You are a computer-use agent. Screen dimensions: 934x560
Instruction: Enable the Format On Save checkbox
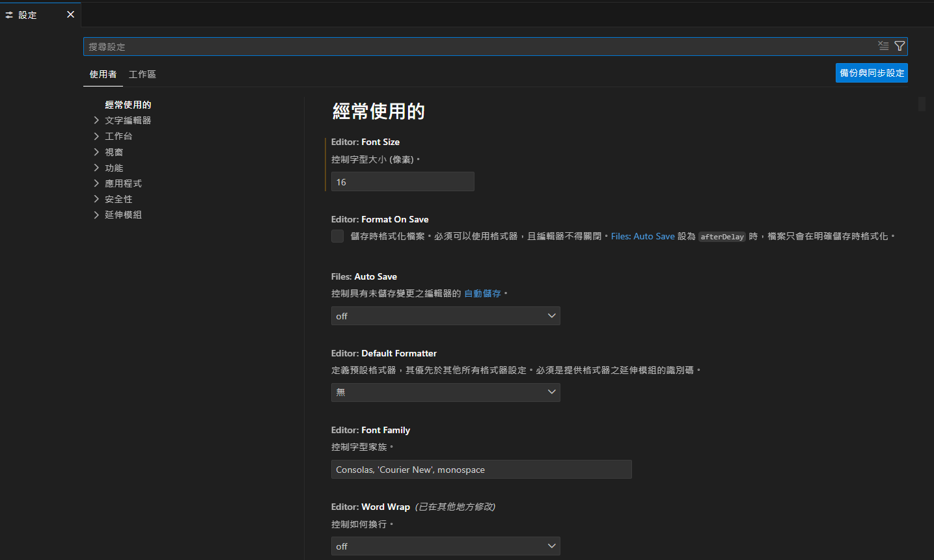point(337,236)
